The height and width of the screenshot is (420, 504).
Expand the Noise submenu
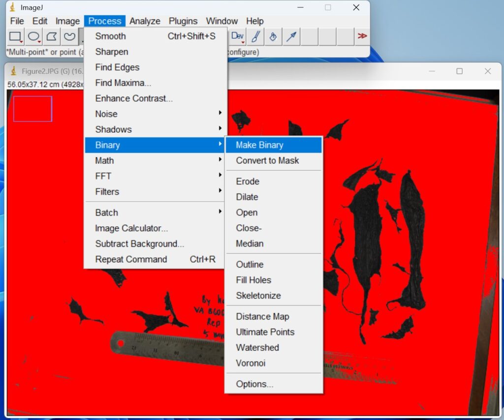click(x=106, y=114)
